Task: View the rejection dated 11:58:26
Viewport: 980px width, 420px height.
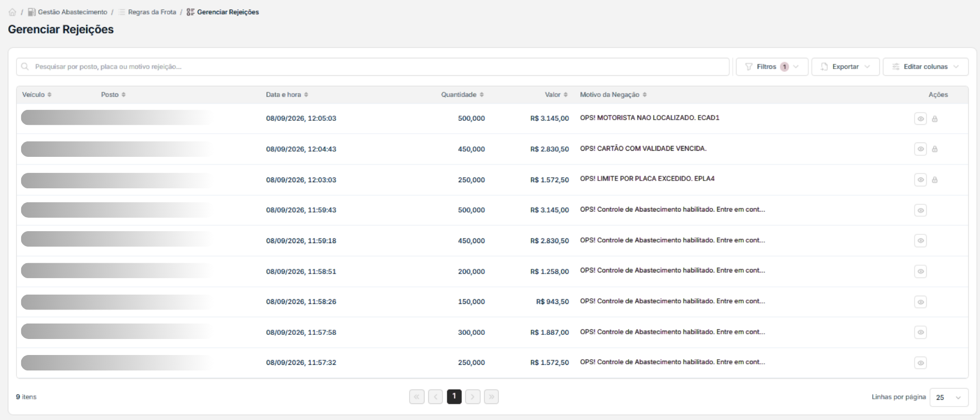Action: [920, 302]
